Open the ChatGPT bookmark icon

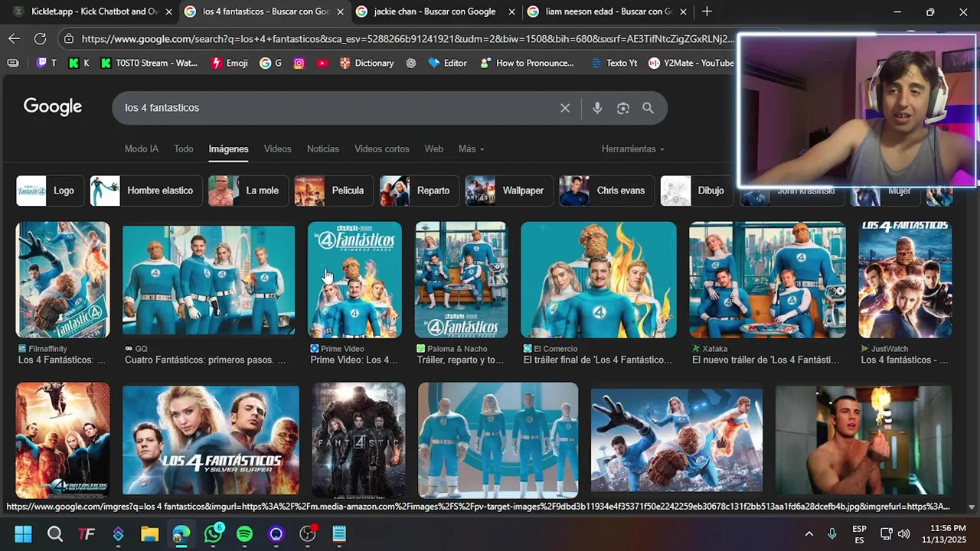(411, 63)
